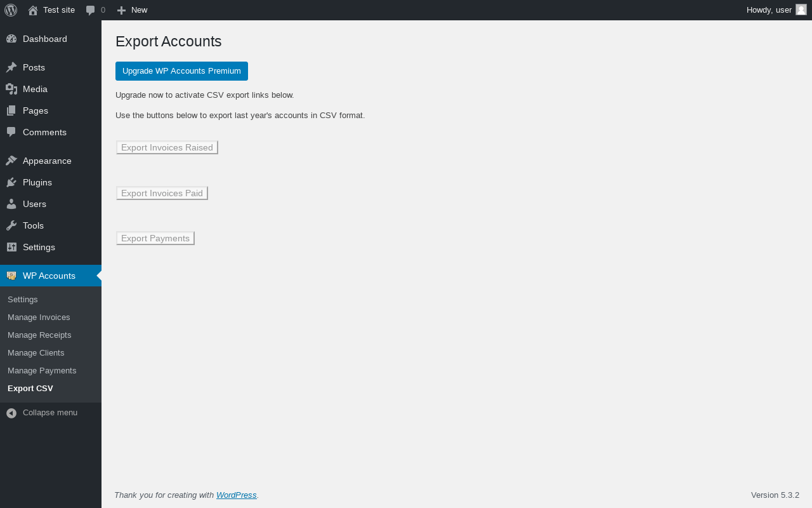Click the plus icon next to New
812x508 pixels.
tap(121, 10)
